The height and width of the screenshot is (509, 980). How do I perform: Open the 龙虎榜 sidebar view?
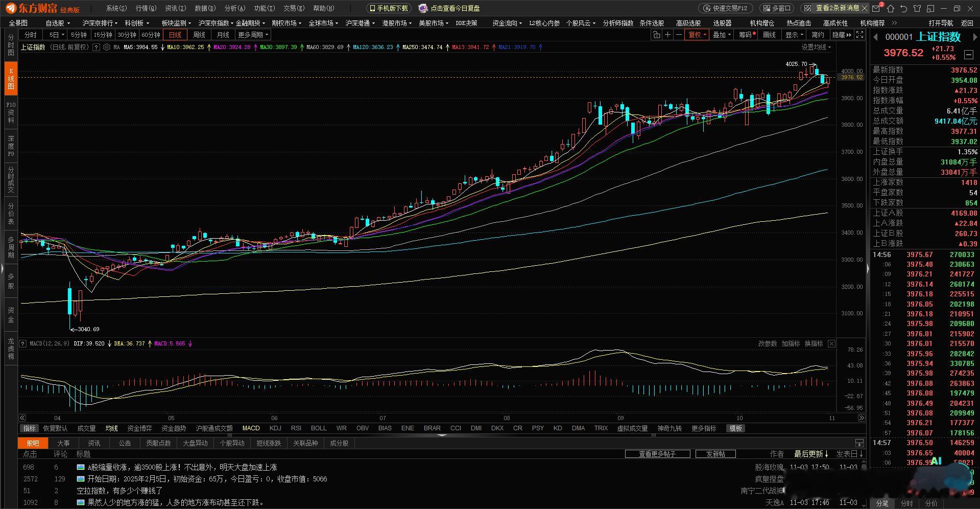click(x=11, y=348)
